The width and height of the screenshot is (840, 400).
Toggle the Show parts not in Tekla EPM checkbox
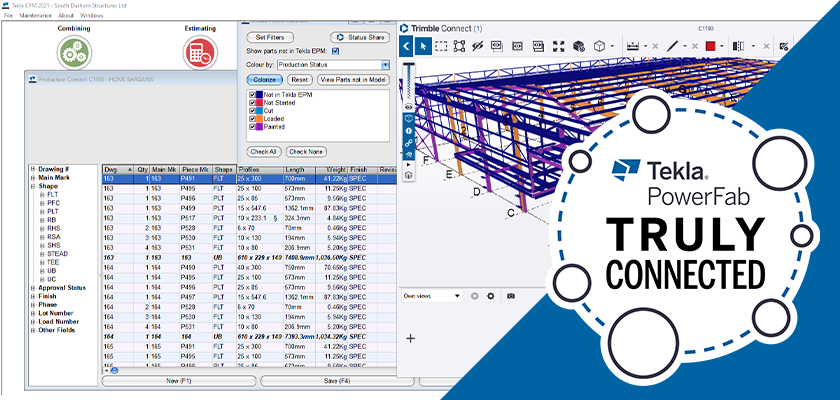point(335,51)
